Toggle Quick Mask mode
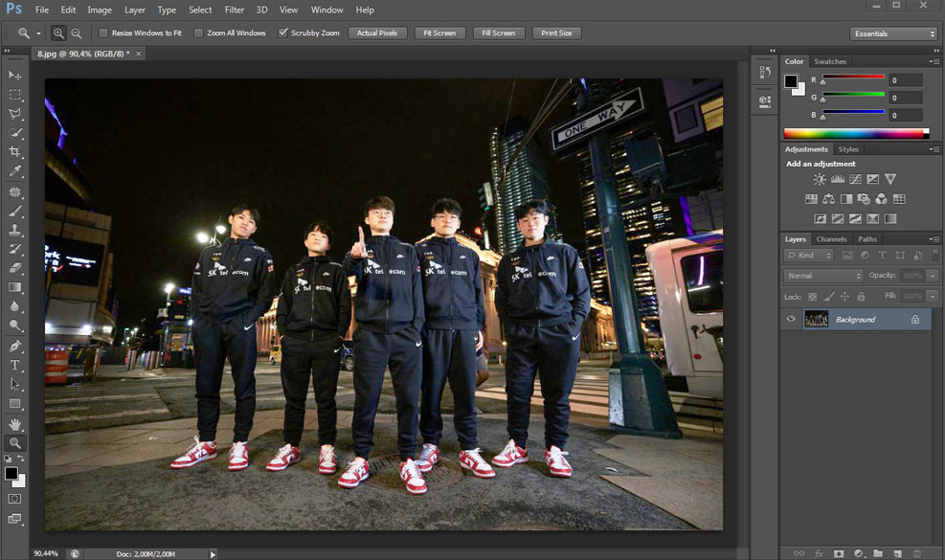This screenshot has width=945, height=560. click(14, 499)
